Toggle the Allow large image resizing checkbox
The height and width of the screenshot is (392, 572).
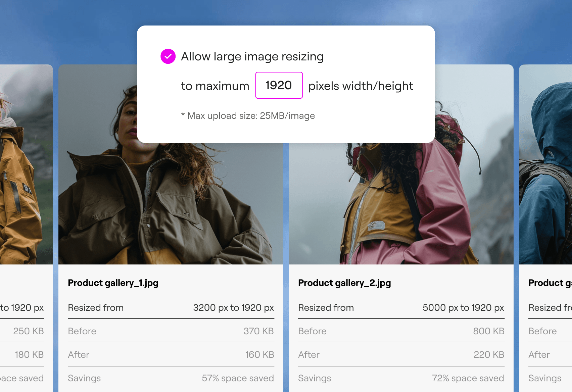tap(168, 56)
